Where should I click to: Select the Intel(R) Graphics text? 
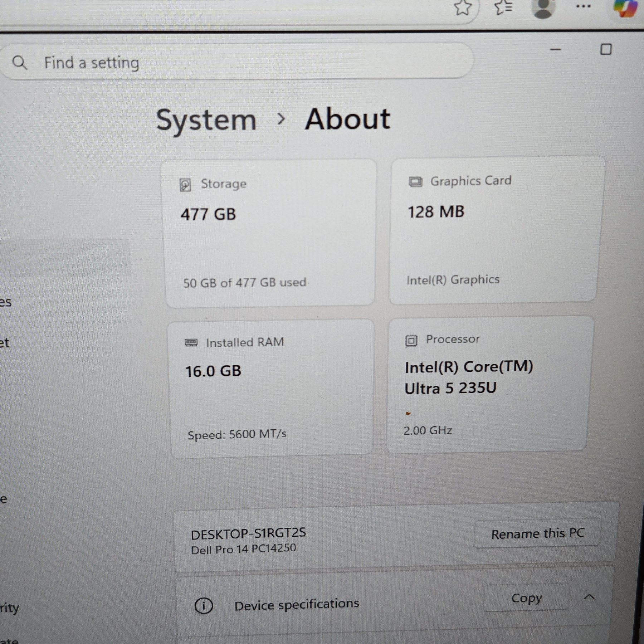(x=453, y=280)
